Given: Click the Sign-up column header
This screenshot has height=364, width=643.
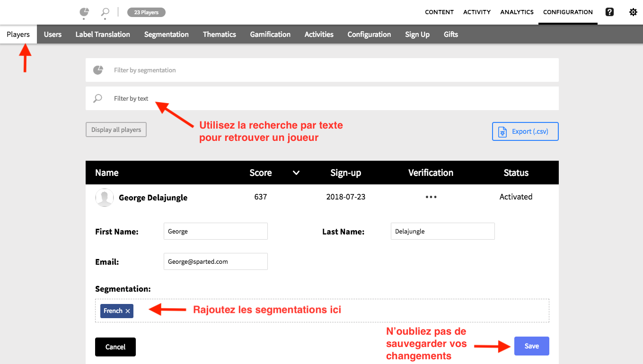Looking at the screenshot, I should 346,173.
